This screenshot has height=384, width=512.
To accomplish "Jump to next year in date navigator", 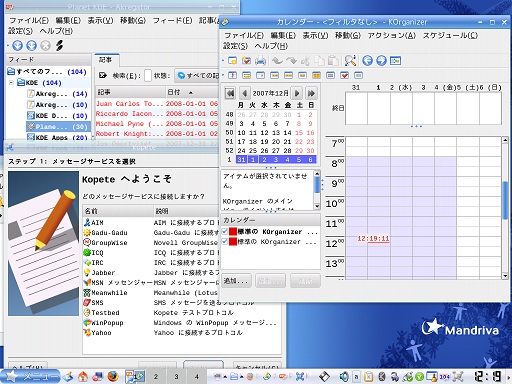I will 311,93.
